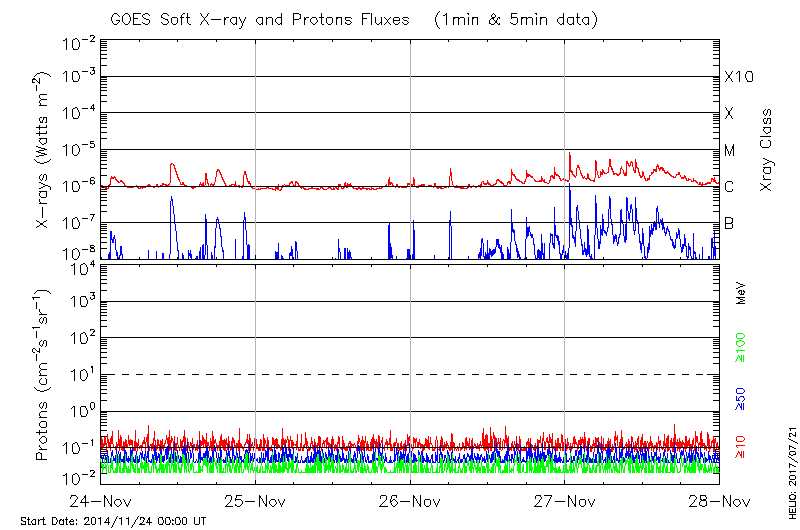Select the 24-Nov date label on x-axis
This screenshot has height=530, width=800.
click(x=101, y=501)
